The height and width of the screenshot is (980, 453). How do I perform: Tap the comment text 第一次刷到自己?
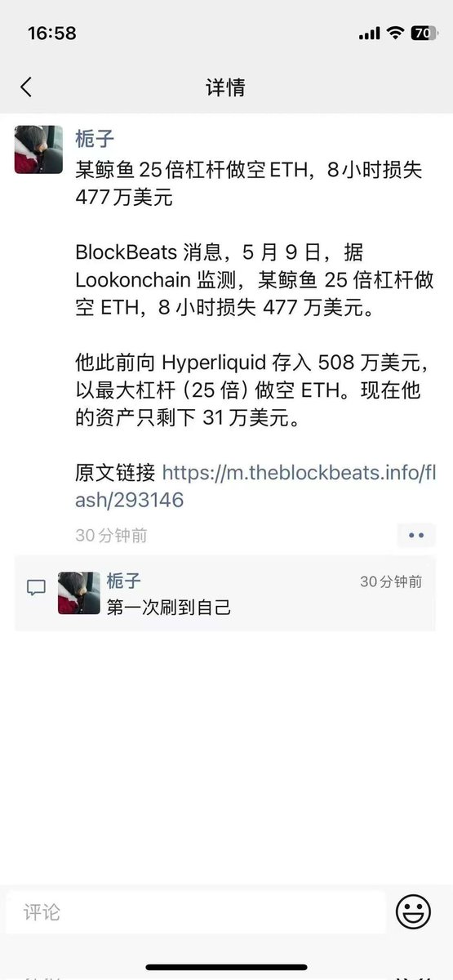coord(169,607)
